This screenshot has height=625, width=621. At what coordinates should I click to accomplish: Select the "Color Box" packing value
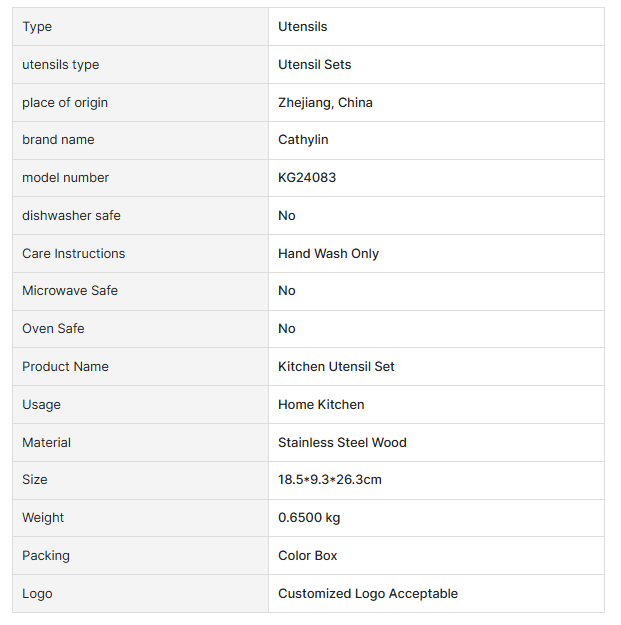(x=308, y=556)
